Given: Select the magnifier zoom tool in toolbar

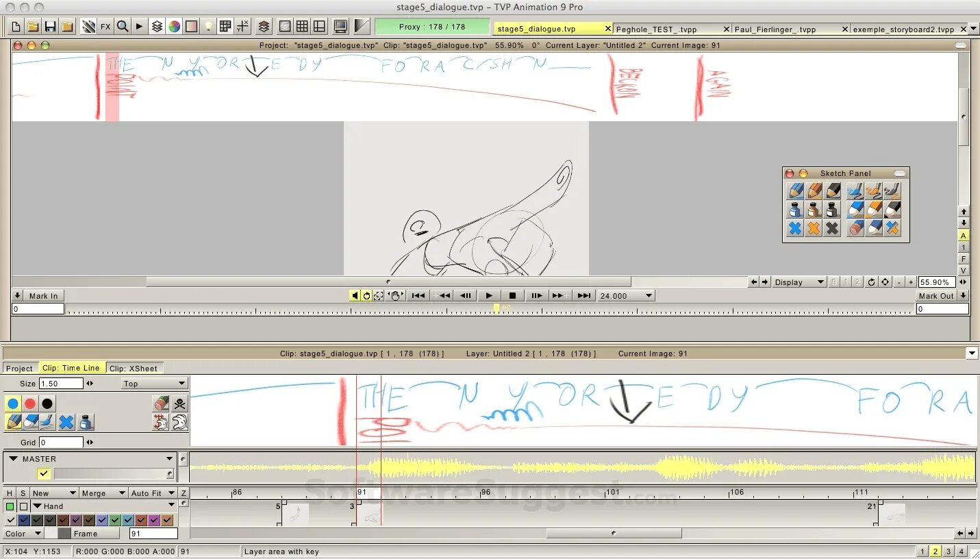Looking at the screenshot, I should [123, 27].
